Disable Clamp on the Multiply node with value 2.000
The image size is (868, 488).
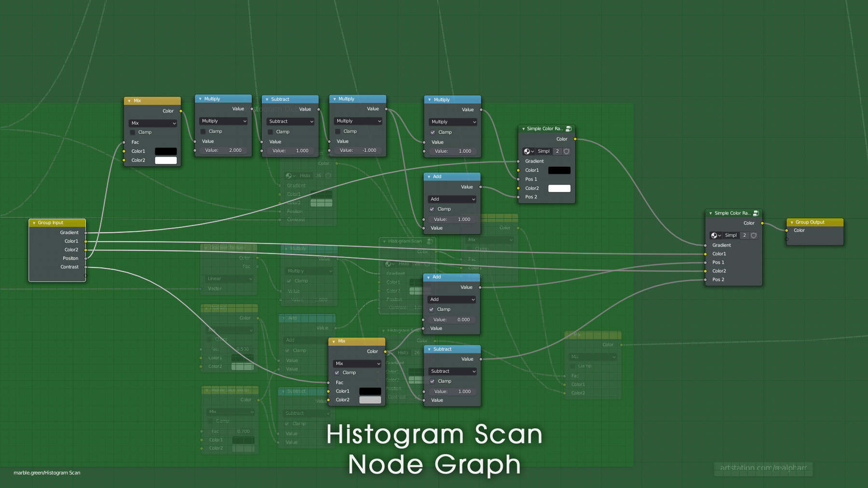(203, 131)
